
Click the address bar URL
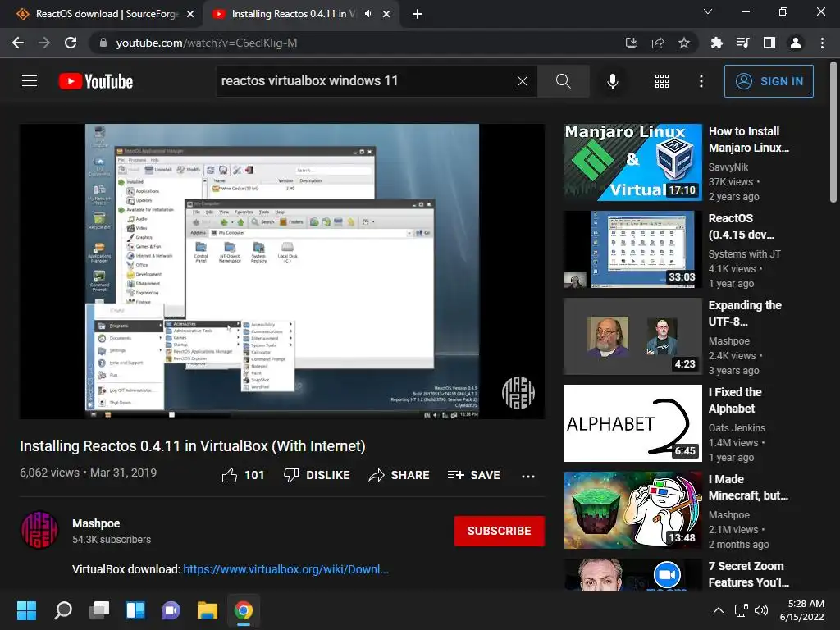206,43
